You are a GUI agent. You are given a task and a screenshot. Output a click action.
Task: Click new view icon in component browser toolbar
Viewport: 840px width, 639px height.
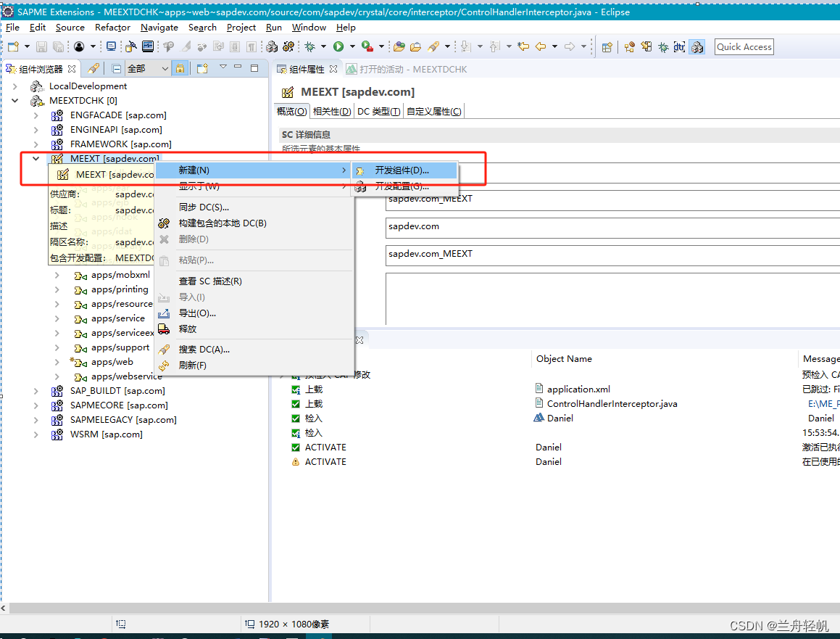(202, 69)
